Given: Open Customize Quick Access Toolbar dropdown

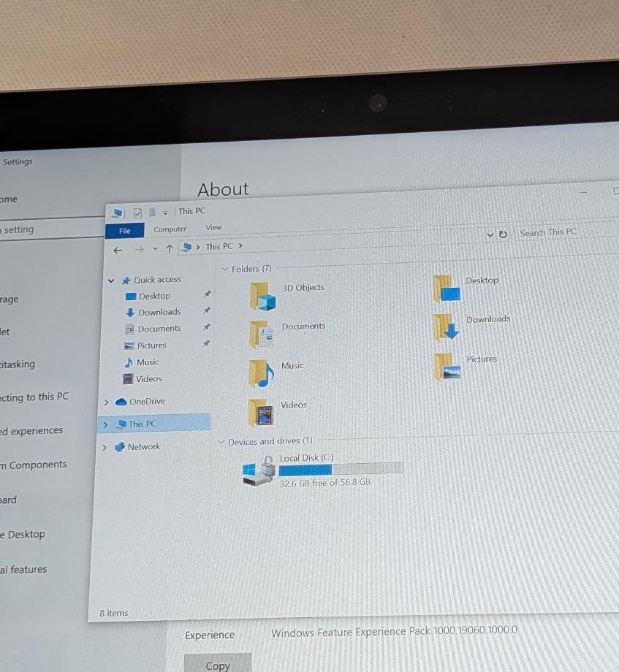Looking at the screenshot, I should [165, 213].
